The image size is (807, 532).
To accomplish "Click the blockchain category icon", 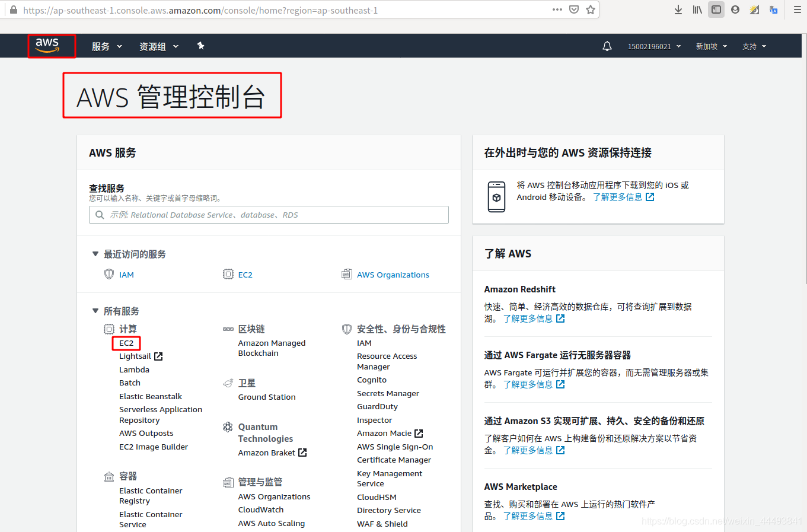I will [228, 329].
